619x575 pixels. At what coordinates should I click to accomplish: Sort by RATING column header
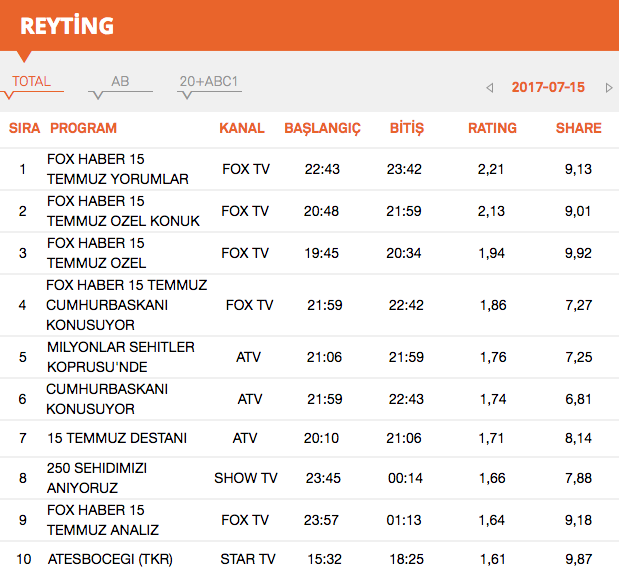pos(492,128)
